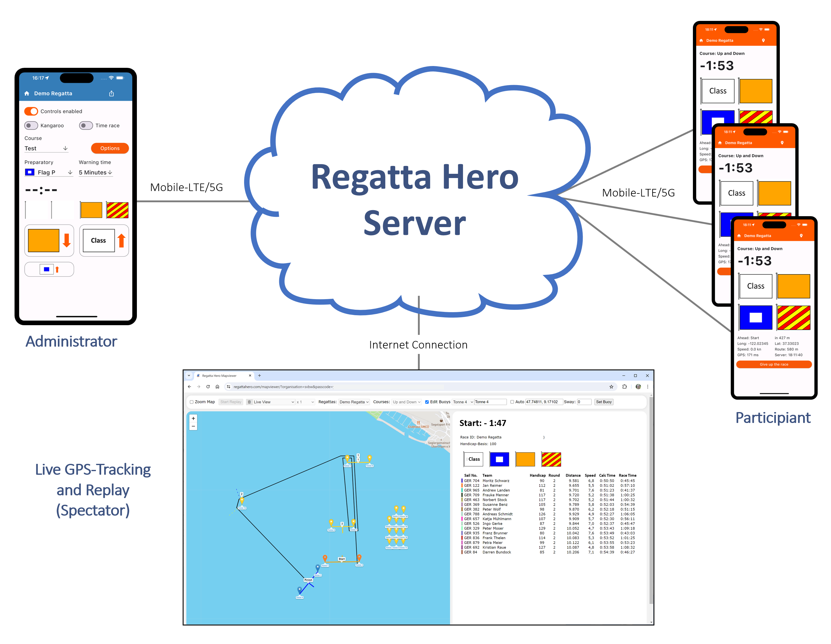This screenshot has height=644, width=831.
Task: Click the map zoom in plus button
Action: click(193, 418)
